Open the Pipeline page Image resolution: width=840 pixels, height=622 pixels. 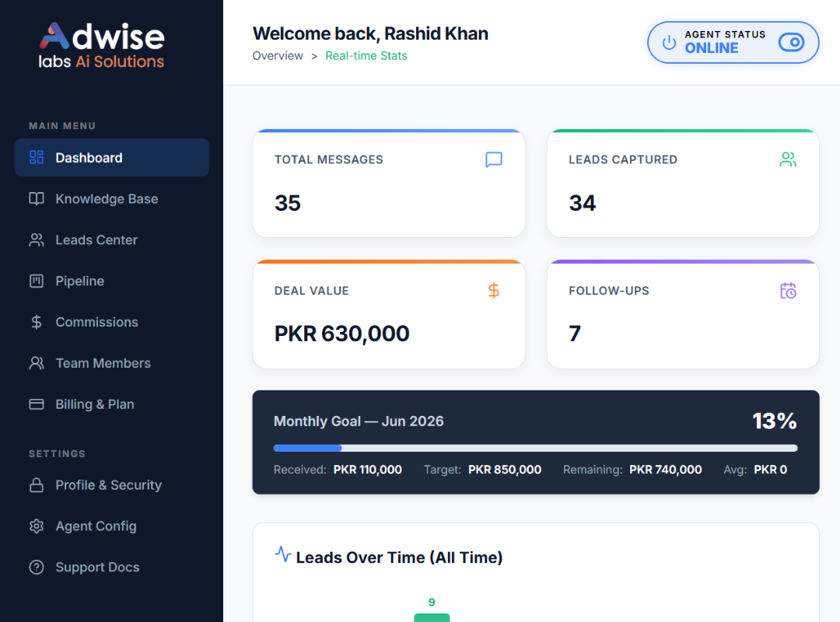click(112, 281)
